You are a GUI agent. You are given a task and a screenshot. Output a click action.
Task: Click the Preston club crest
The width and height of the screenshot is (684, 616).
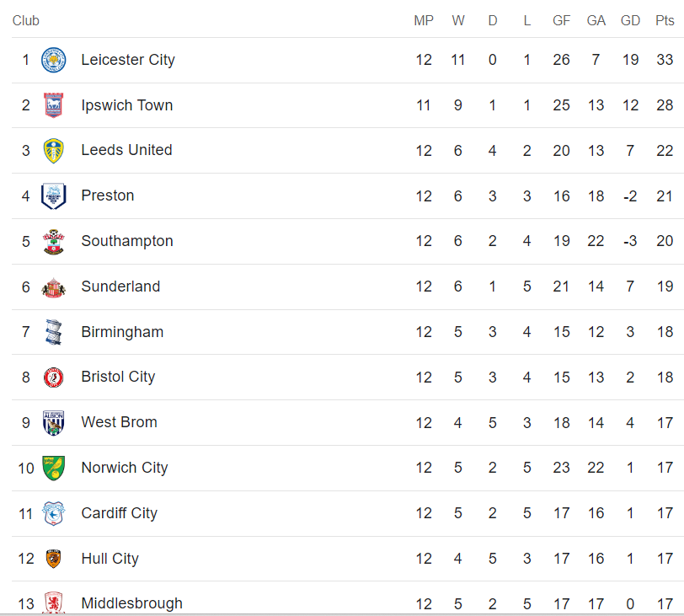pos(53,196)
